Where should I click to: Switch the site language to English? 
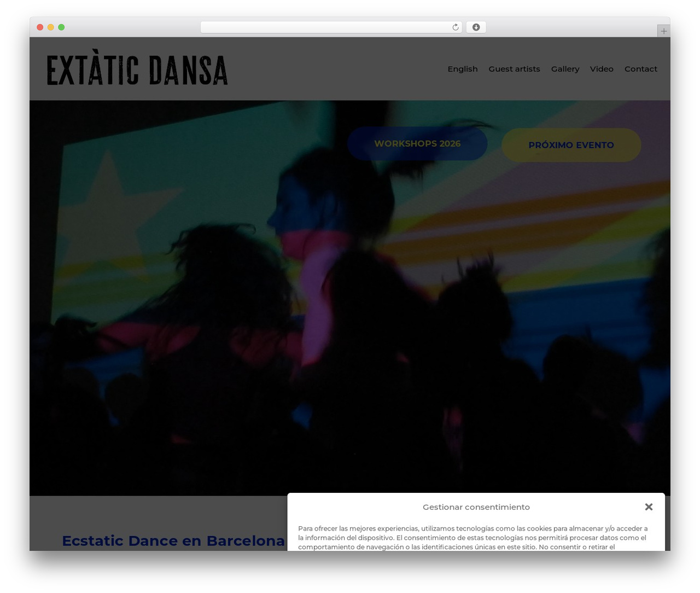coord(463,69)
